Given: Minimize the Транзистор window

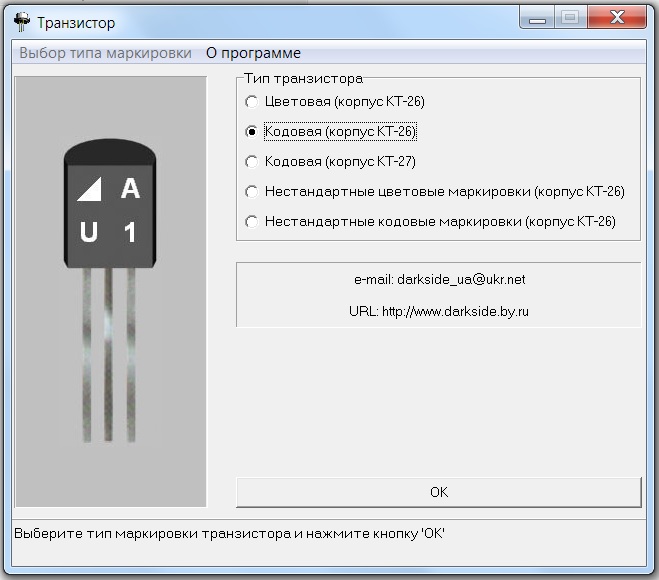Looking at the screenshot, I should click(x=536, y=18).
